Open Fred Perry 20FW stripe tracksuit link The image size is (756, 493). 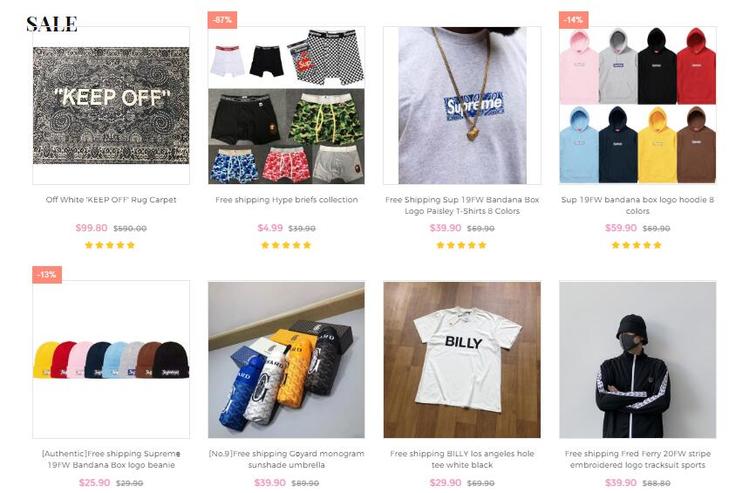pos(637,459)
